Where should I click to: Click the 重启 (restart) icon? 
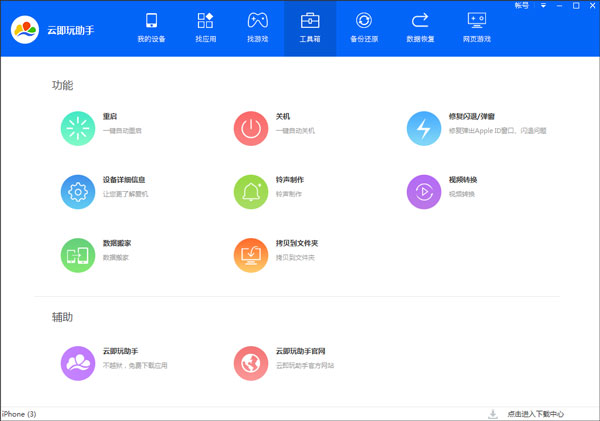pos(76,129)
